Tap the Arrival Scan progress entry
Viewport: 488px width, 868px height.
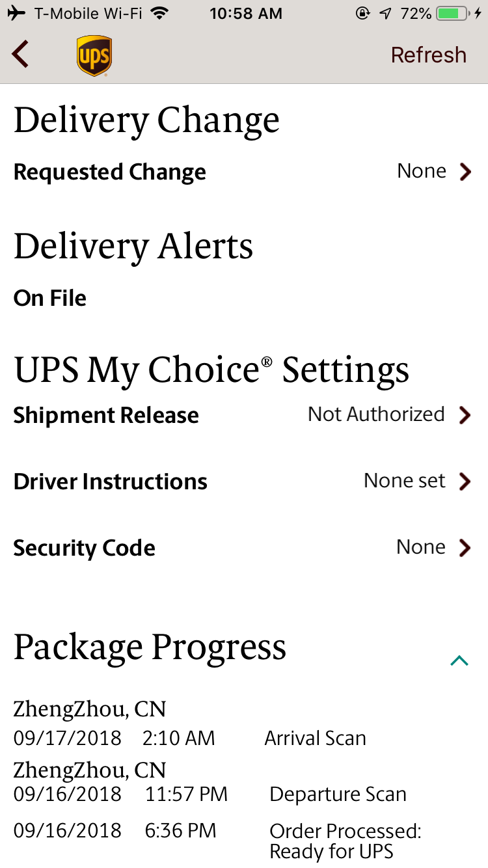click(x=315, y=738)
